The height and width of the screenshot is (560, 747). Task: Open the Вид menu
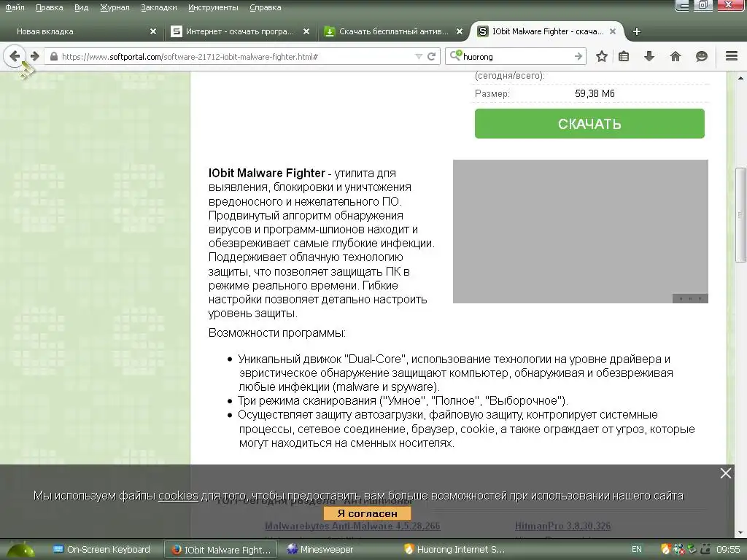(x=81, y=7)
